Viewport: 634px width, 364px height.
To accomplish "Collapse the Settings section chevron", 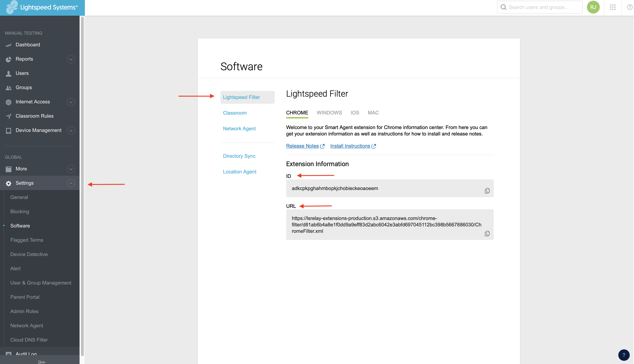I will 71,183.
